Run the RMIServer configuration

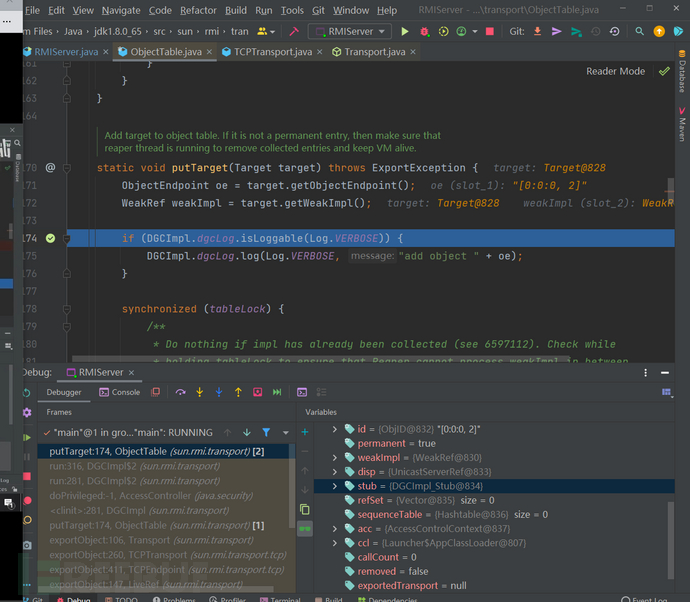(x=404, y=31)
